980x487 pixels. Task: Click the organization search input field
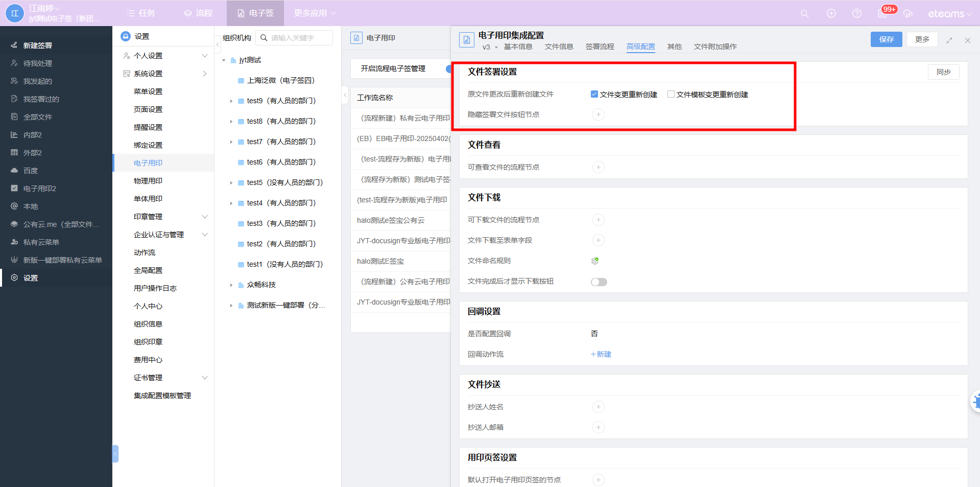click(300, 38)
